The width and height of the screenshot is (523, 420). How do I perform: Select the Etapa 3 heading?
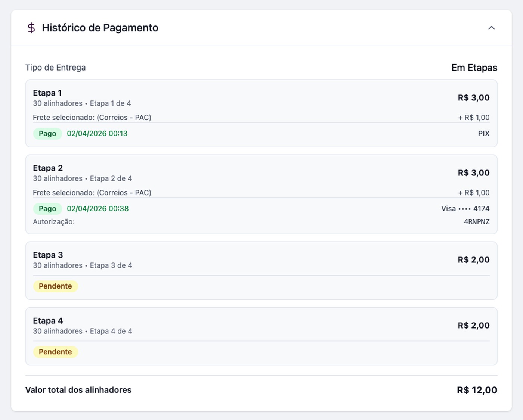48,255
